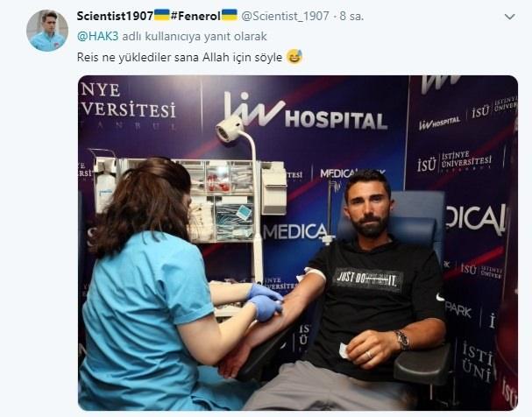The width and height of the screenshot is (532, 417).
Task: Click the man's wristwatch in the photo
Action: tap(402, 340)
